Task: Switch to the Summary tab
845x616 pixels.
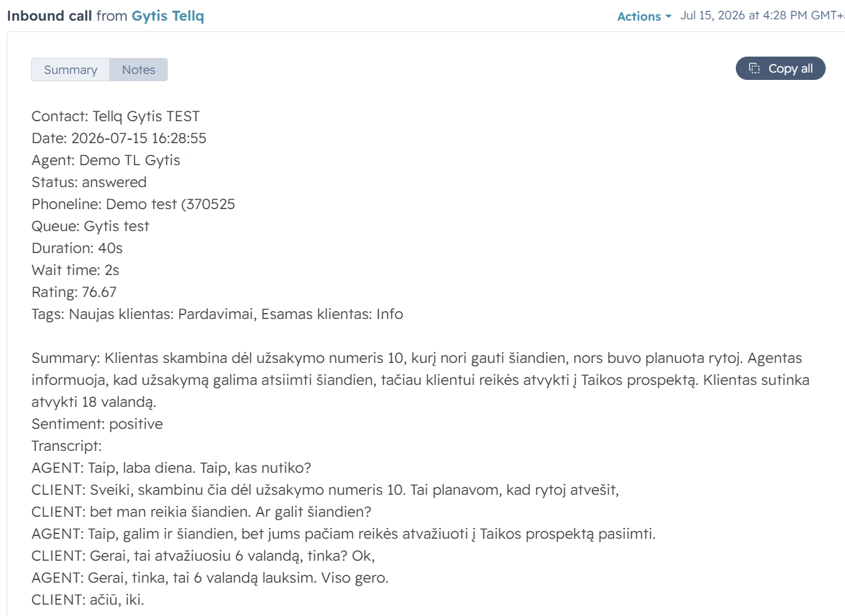Action: 71,70
